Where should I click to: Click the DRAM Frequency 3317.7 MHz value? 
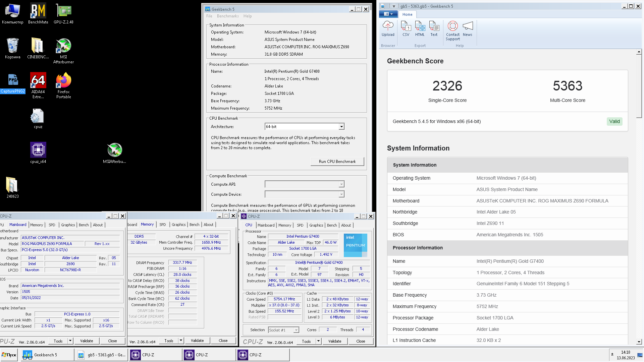[x=182, y=263]
